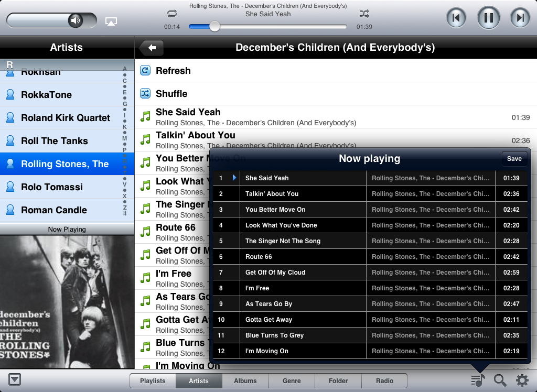The image size is (537, 392).
Task: Save the Now playing queue
Action: [x=514, y=159]
